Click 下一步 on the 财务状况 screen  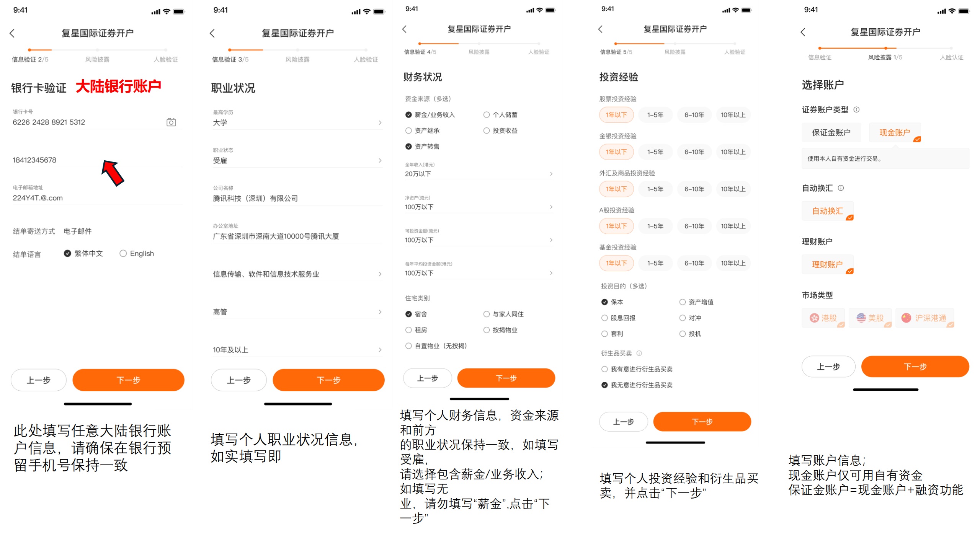[x=506, y=378]
